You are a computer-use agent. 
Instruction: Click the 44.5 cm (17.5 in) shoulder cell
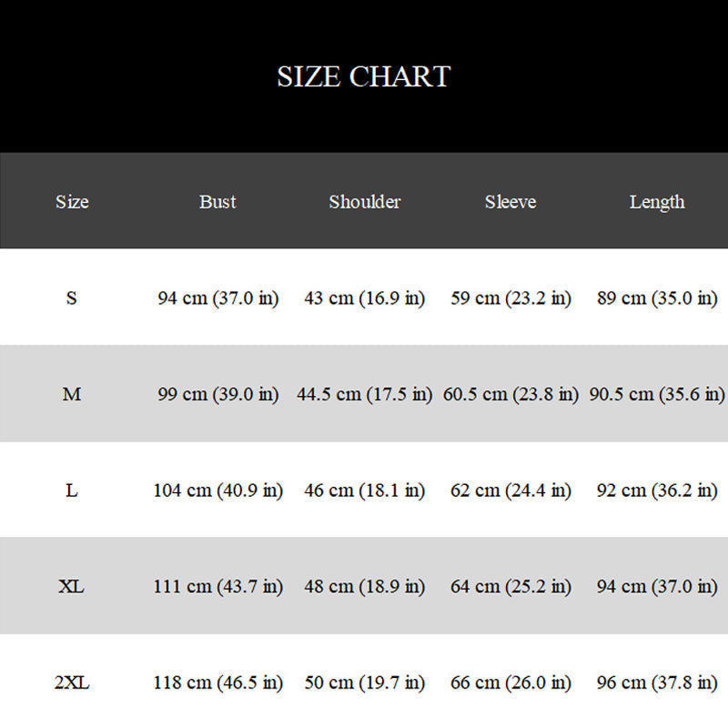365,394
